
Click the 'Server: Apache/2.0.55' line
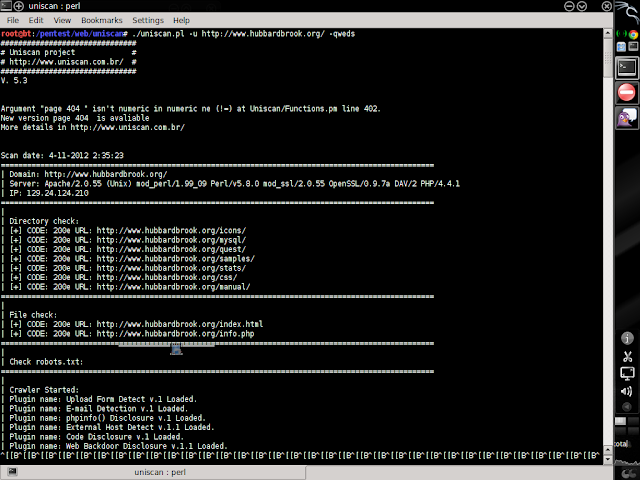pyautogui.click(x=234, y=184)
